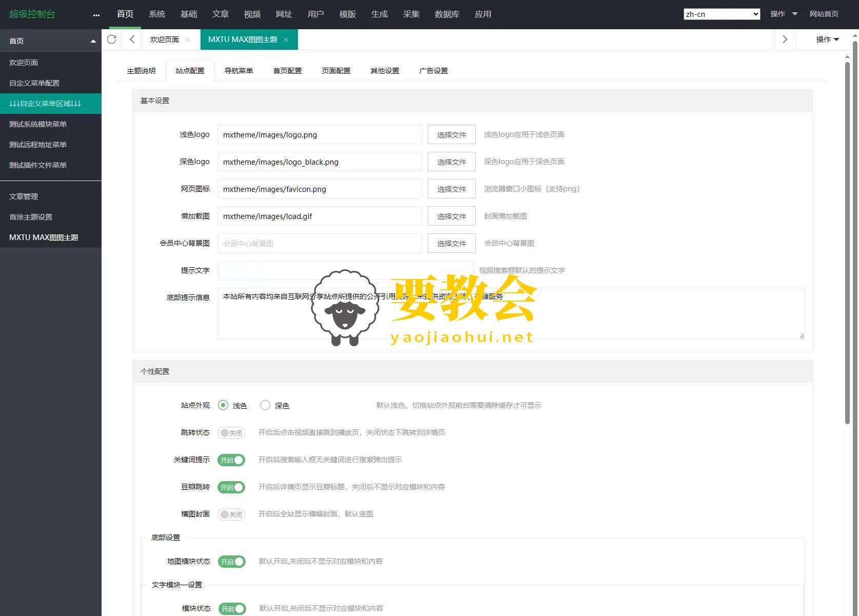Viewport: 859px width, 616px height.
Task: Click the 网页图标 path input field
Action: point(320,189)
